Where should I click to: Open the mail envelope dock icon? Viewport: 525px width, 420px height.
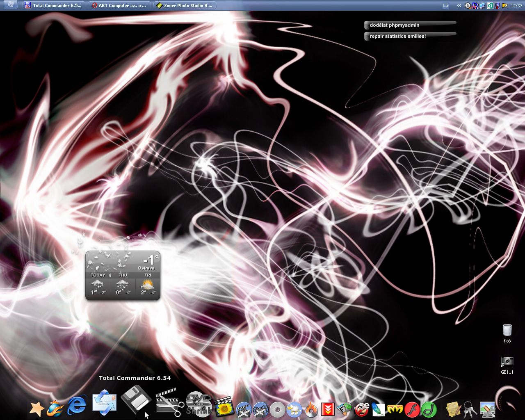pyautogui.click(x=104, y=402)
